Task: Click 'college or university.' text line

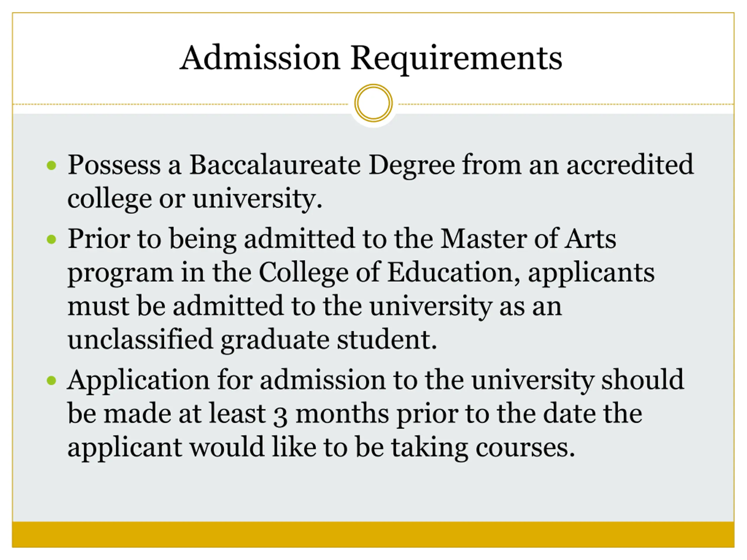Action: [x=195, y=199]
